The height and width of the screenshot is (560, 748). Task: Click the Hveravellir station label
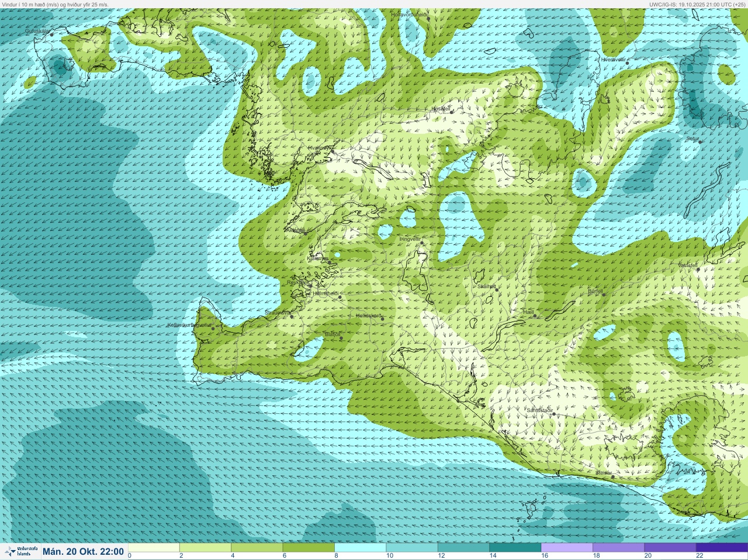(x=614, y=60)
